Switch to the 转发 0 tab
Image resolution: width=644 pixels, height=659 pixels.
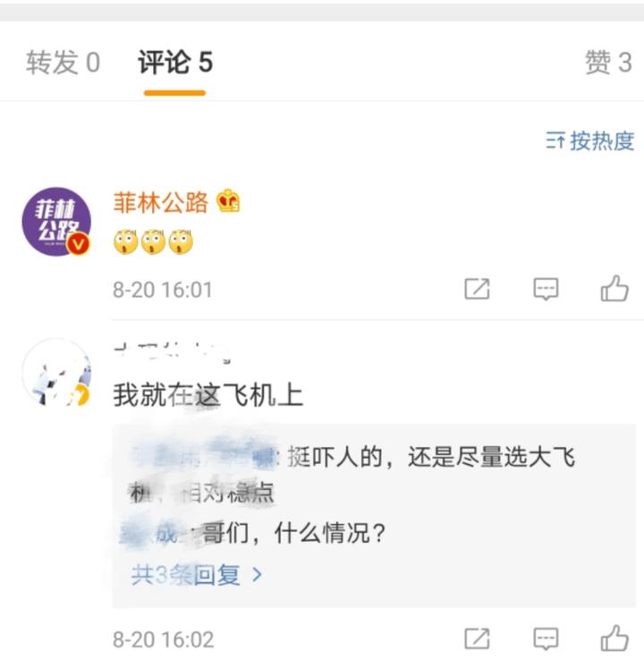(x=63, y=63)
